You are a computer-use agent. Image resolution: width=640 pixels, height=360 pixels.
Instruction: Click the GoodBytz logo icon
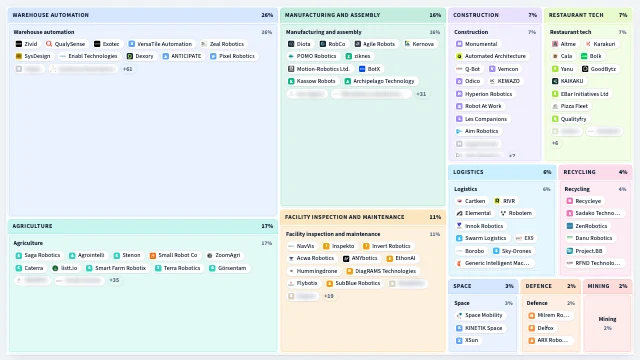[585, 69]
